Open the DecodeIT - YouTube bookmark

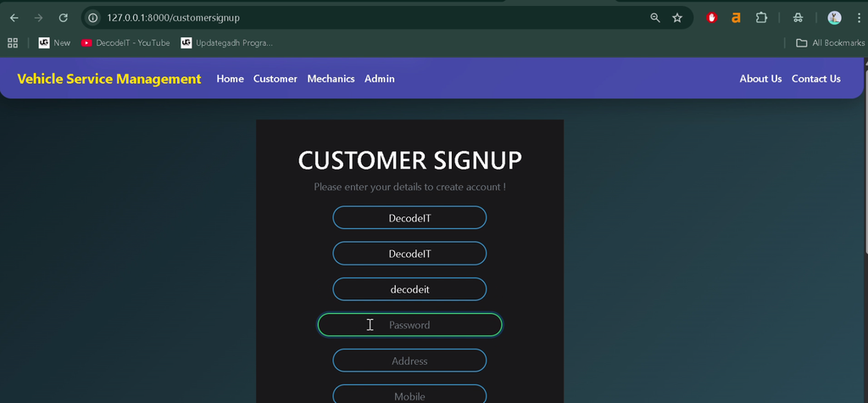click(125, 42)
